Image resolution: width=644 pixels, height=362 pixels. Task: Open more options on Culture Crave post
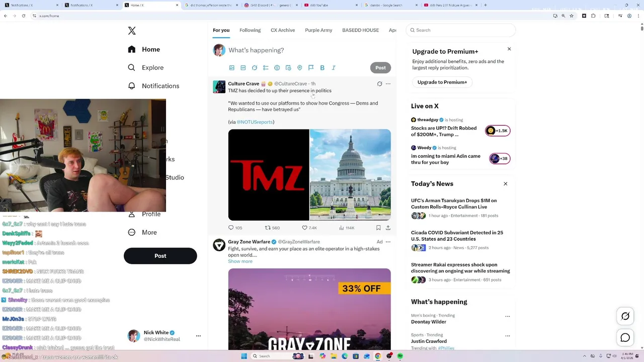click(388, 84)
